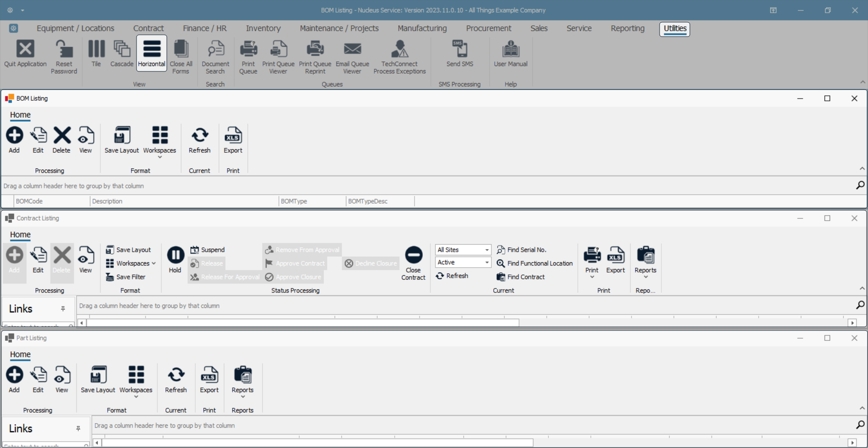
Task: Open Workspaces dropdown in BOM Listing
Action: [160, 142]
